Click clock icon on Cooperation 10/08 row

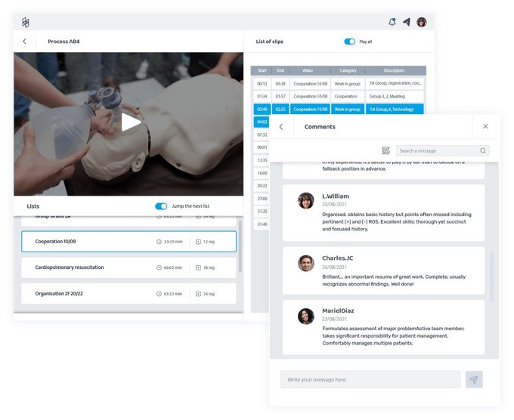[159, 242]
